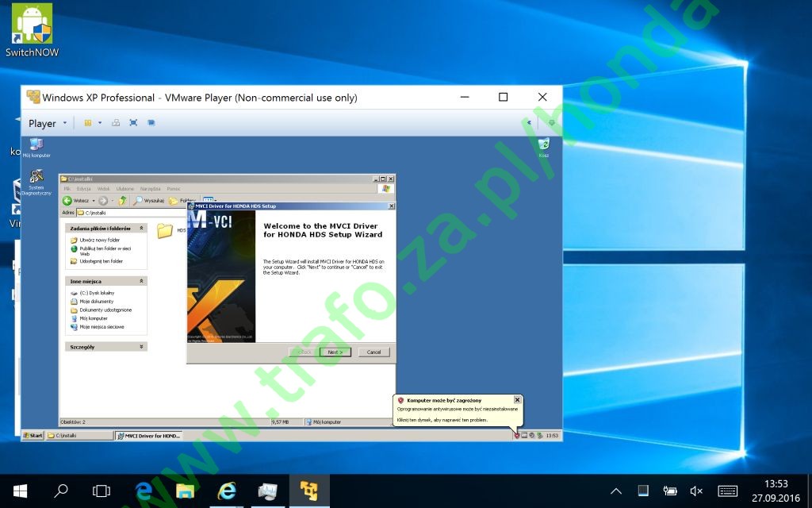Screen dimensions: 812x508
Task: Open the Narzędzia menu in Explorer
Action: [x=150, y=189]
